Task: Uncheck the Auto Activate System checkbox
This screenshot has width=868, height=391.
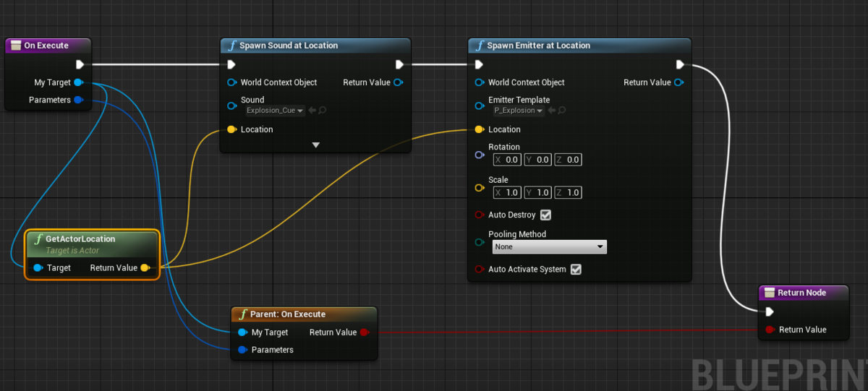Action: tap(576, 269)
